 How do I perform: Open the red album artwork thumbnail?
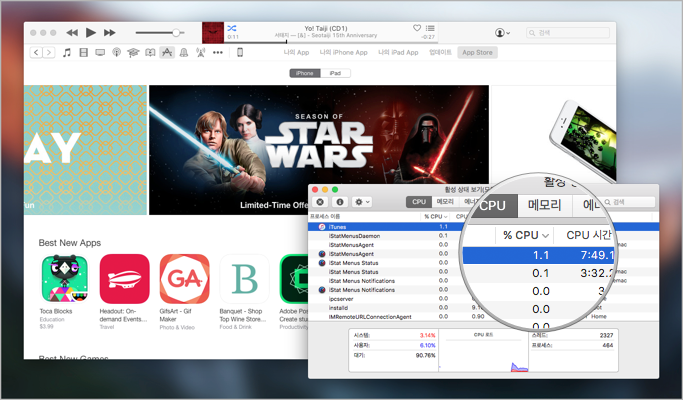click(213, 33)
